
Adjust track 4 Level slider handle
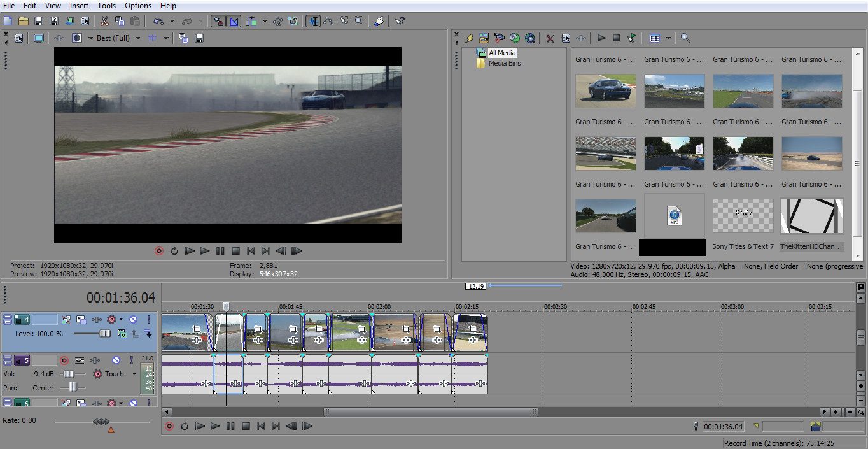click(105, 333)
